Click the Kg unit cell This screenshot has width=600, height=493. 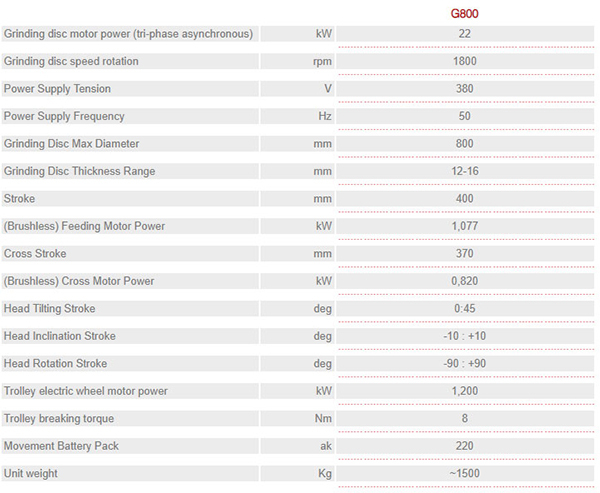(298, 473)
